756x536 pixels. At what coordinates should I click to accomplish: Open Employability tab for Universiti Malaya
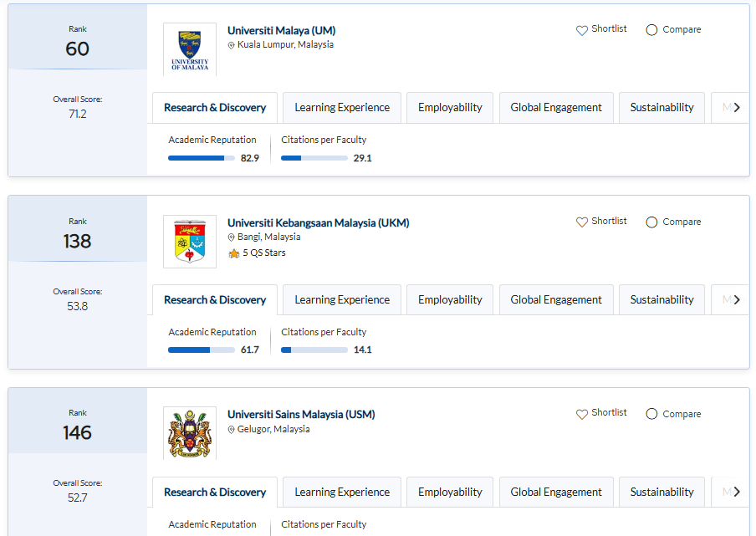(450, 108)
